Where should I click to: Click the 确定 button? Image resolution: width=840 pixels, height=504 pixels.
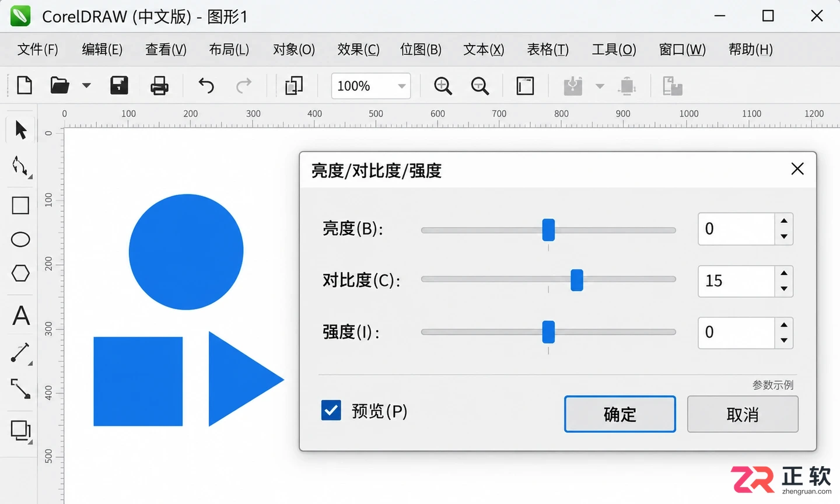tap(620, 414)
